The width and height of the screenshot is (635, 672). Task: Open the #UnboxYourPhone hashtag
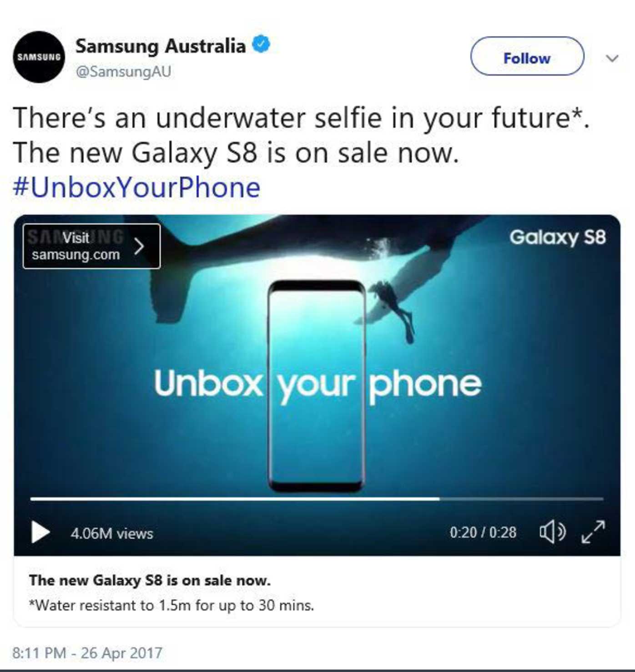pos(136,187)
